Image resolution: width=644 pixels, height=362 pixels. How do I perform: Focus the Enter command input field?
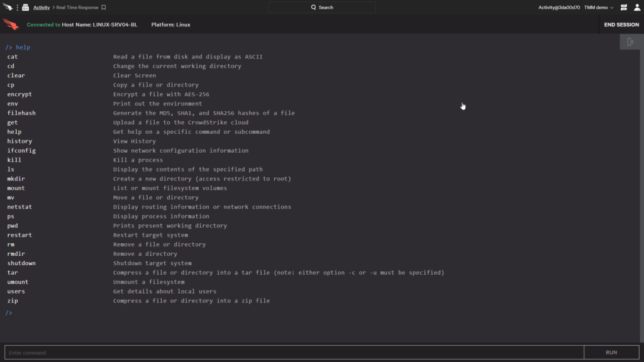point(294,353)
